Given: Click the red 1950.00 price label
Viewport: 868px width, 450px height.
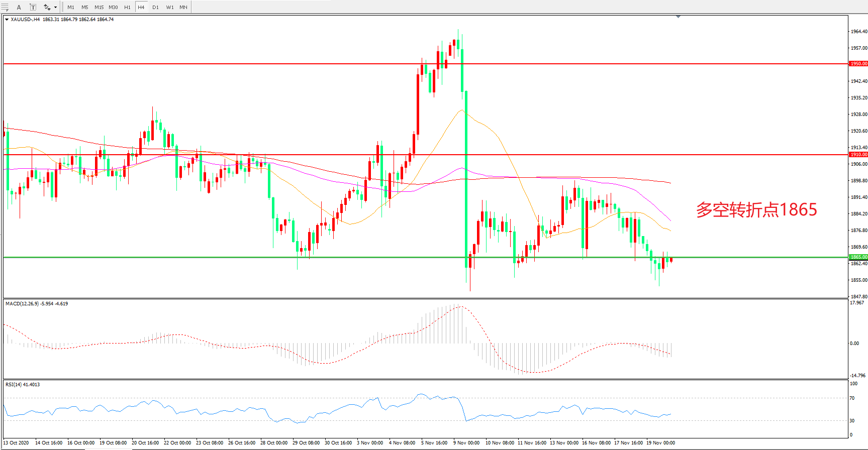Looking at the screenshot, I should (x=858, y=64).
